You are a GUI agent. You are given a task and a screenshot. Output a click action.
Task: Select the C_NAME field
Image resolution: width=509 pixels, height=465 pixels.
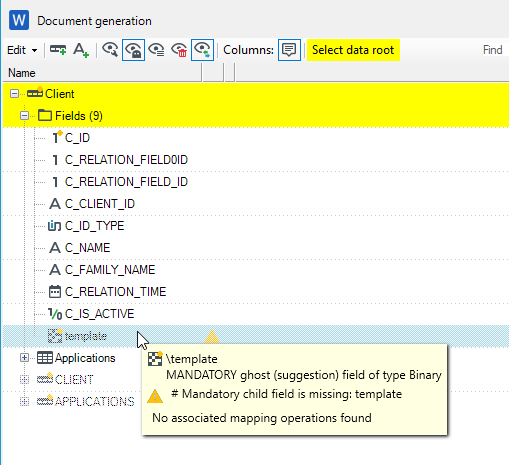[87, 248]
